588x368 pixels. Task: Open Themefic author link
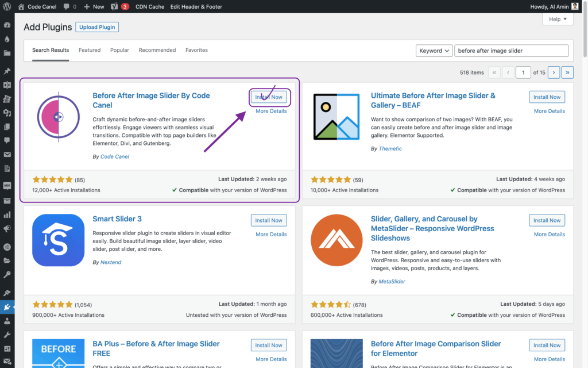tap(390, 149)
